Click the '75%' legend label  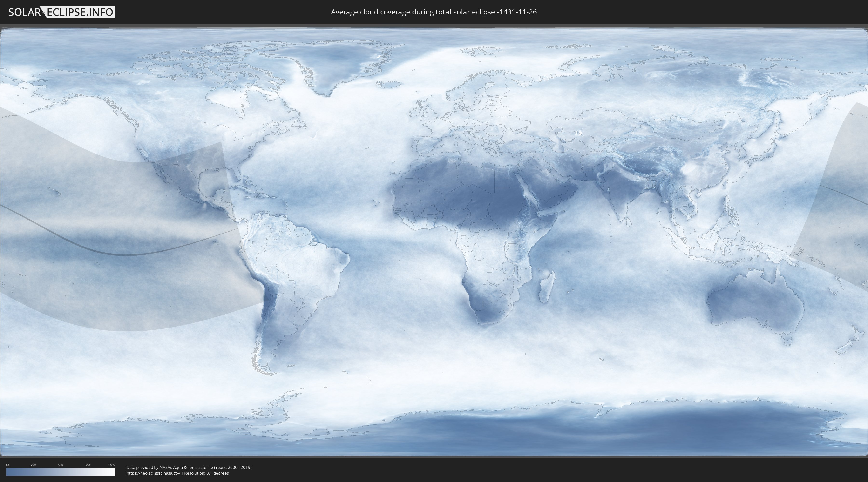pos(88,465)
